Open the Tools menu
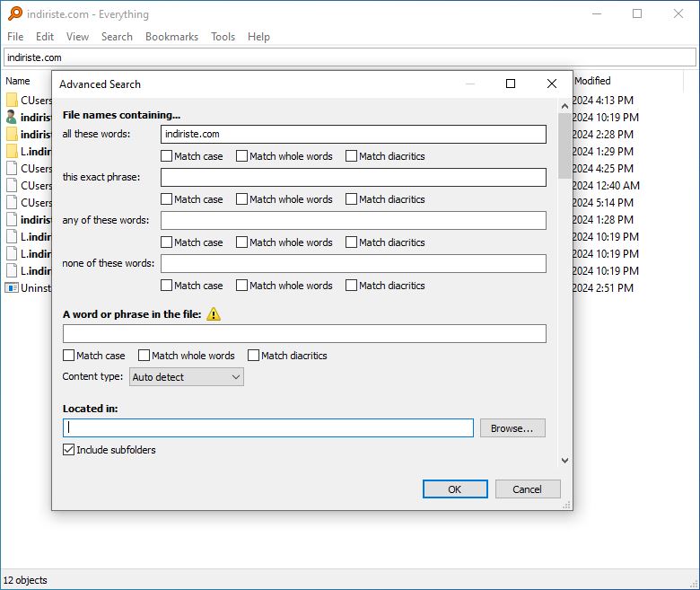700x590 pixels. coord(223,37)
